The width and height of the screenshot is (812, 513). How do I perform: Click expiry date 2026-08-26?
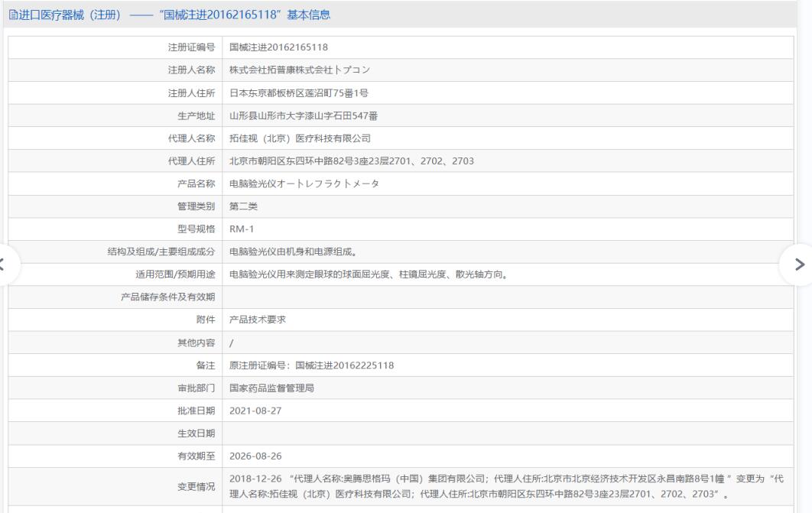tap(255, 456)
